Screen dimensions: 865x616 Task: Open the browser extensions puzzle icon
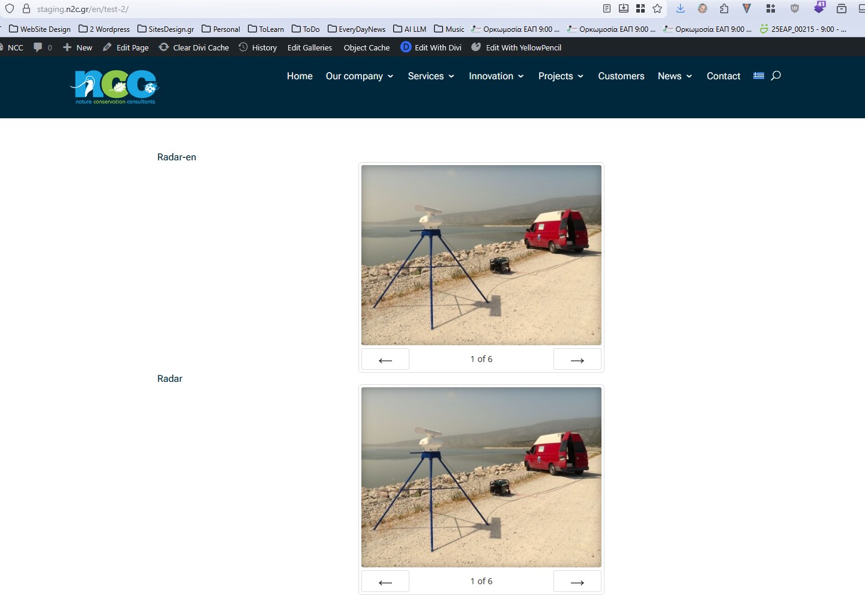[724, 8]
